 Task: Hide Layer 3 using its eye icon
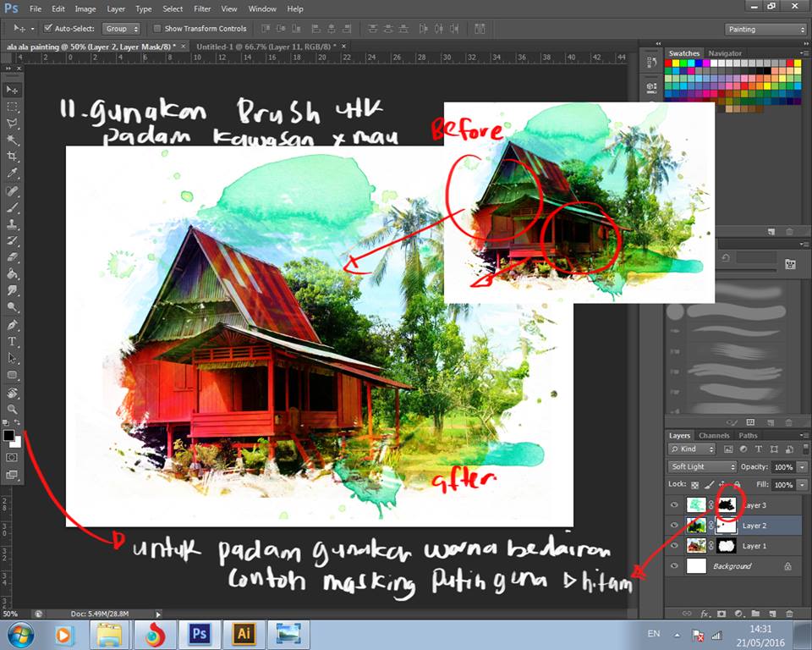point(674,505)
